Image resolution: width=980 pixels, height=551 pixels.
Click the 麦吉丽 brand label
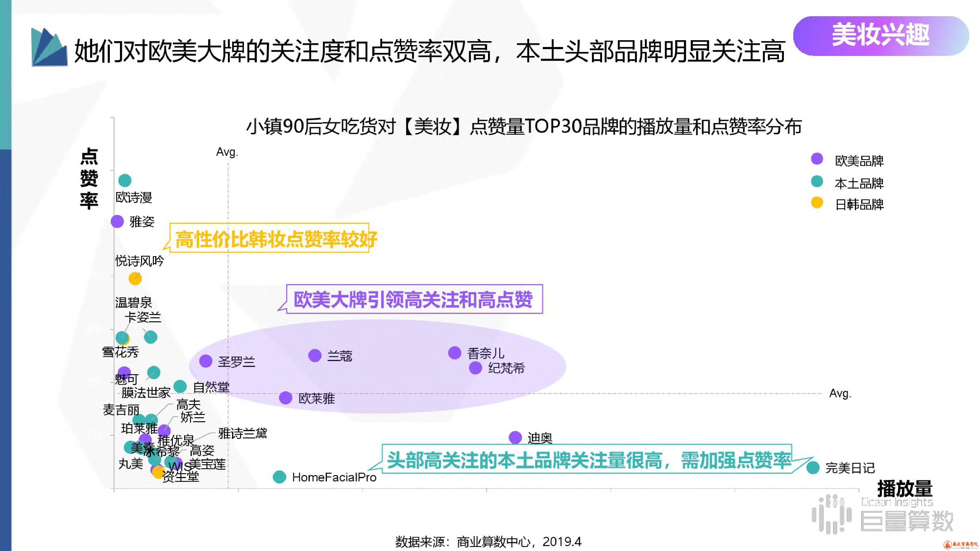click(x=121, y=410)
